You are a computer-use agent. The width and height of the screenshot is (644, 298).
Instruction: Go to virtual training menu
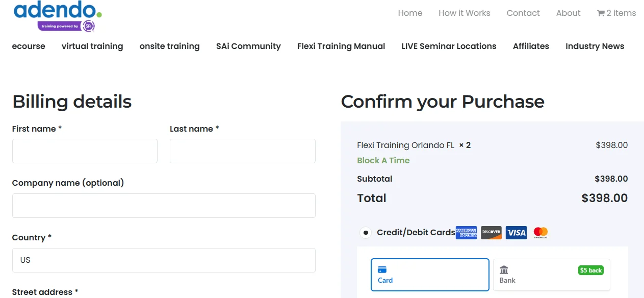(92, 46)
